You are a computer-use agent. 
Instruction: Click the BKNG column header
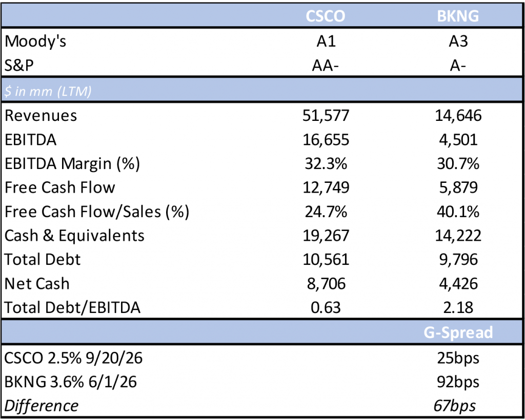[x=458, y=16]
